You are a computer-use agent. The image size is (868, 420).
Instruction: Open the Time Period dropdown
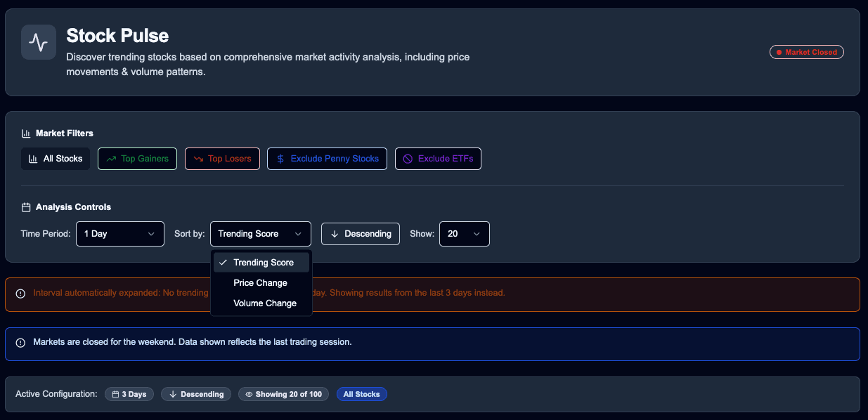coord(119,233)
